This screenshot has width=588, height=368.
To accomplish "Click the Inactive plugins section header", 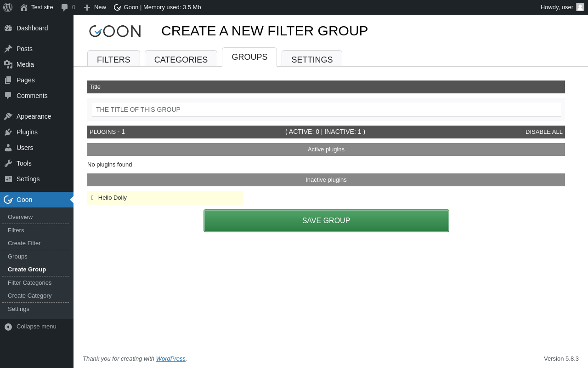I will coord(326,180).
